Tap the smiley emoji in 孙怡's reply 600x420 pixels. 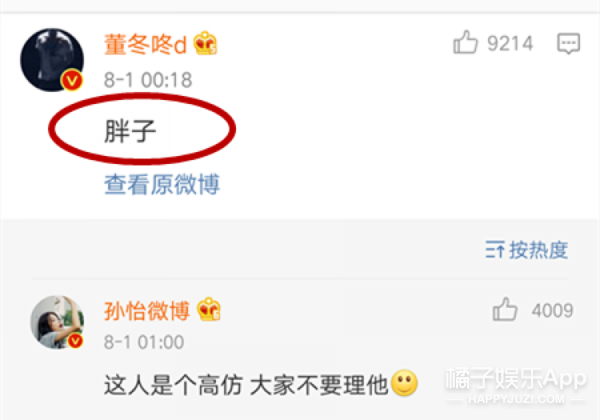[x=404, y=383]
